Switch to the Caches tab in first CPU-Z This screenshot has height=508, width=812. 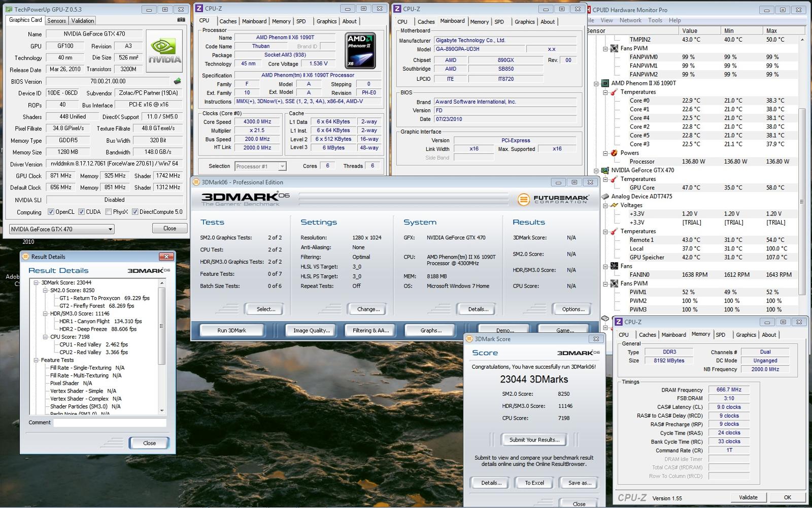(x=228, y=21)
